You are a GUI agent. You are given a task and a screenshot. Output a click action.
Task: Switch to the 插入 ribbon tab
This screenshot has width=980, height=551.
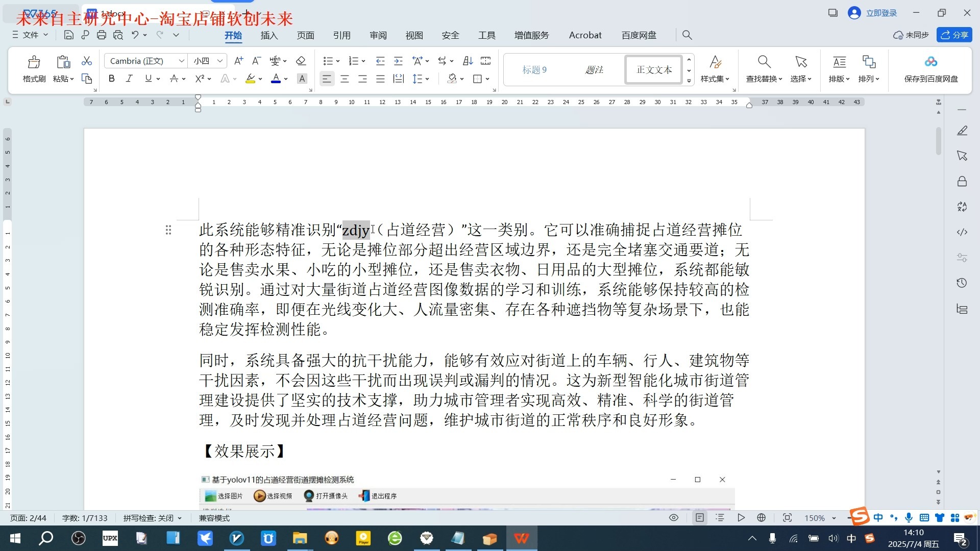[x=269, y=35]
